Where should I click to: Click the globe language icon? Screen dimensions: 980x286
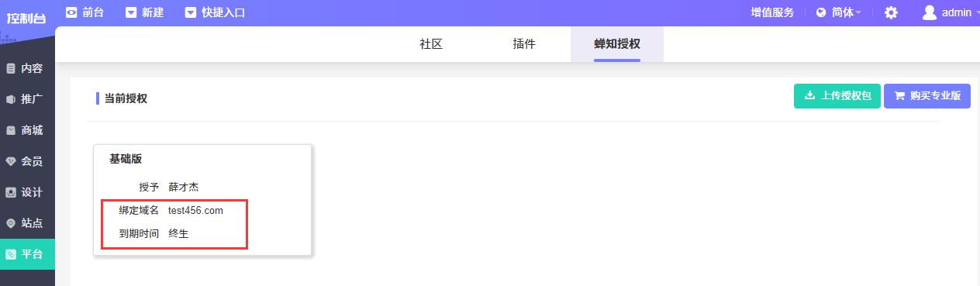(821, 12)
